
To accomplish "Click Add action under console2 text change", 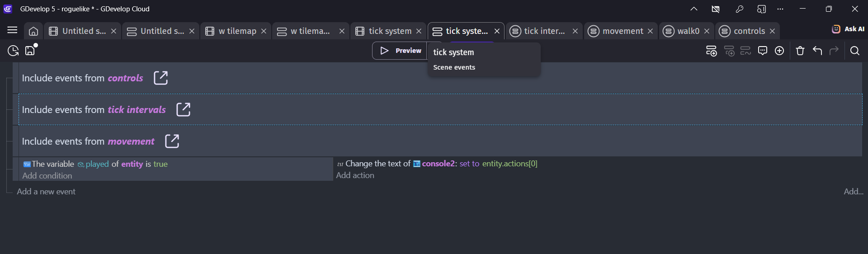I will click(355, 175).
